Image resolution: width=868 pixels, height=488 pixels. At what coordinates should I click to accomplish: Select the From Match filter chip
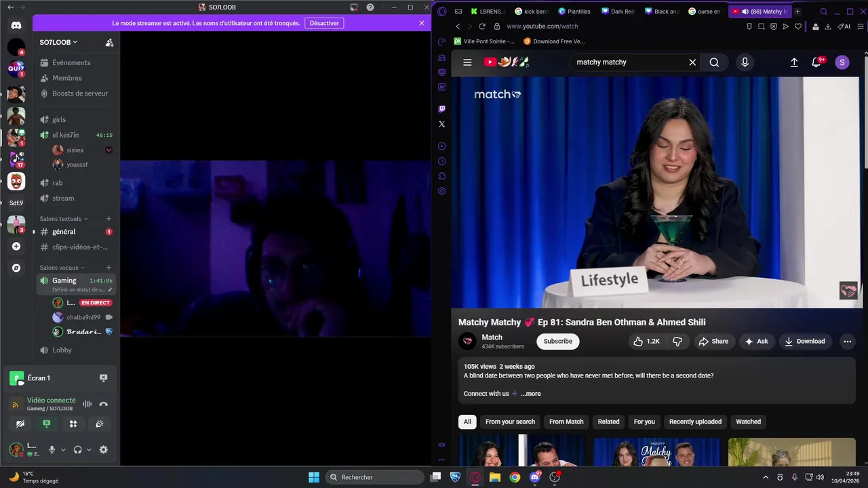pos(566,422)
